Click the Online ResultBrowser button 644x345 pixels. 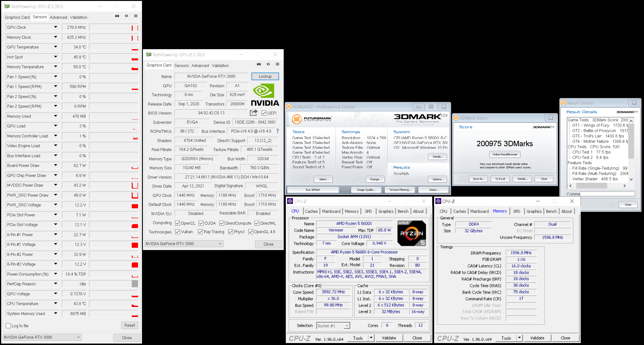505,154
